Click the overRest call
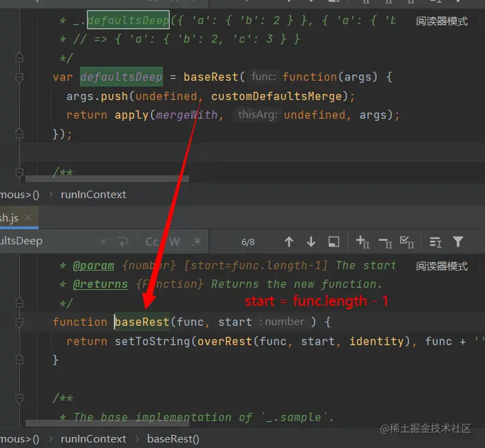This screenshot has height=448, width=485. point(224,341)
